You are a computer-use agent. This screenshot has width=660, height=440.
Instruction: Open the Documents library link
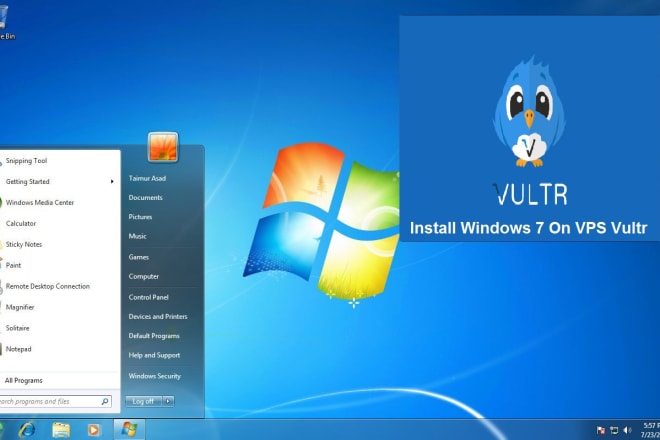146,197
